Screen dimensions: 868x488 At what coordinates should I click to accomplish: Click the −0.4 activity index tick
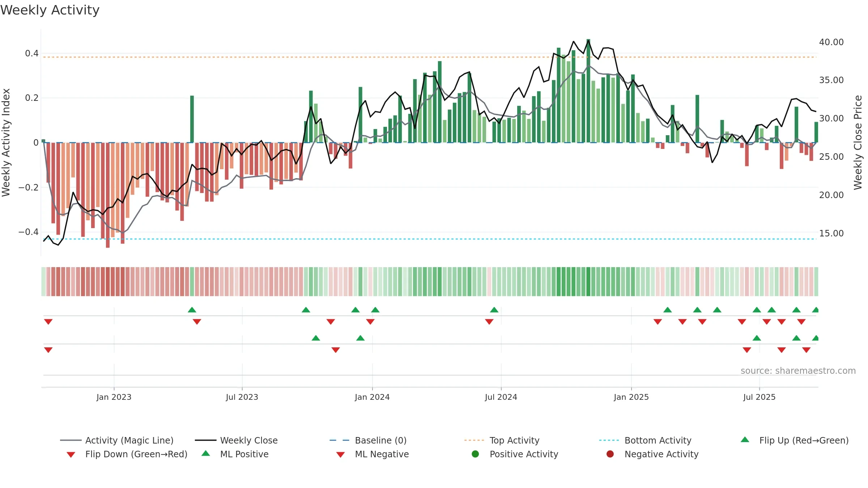click(x=29, y=232)
